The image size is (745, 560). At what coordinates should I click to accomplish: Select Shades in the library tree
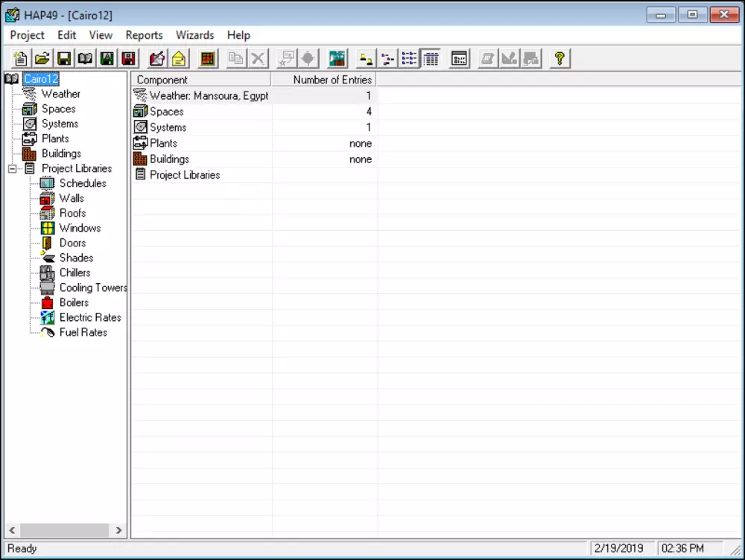coord(77,258)
